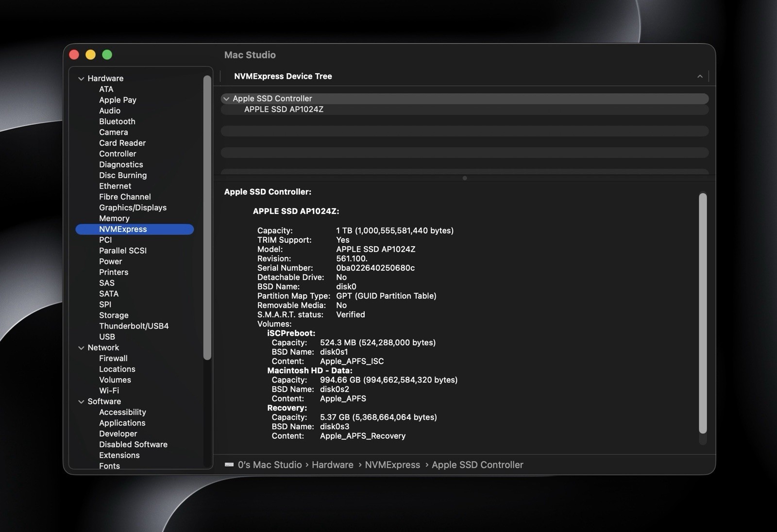
Task: Click the details pane vertical scrollbar
Action: point(703,313)
